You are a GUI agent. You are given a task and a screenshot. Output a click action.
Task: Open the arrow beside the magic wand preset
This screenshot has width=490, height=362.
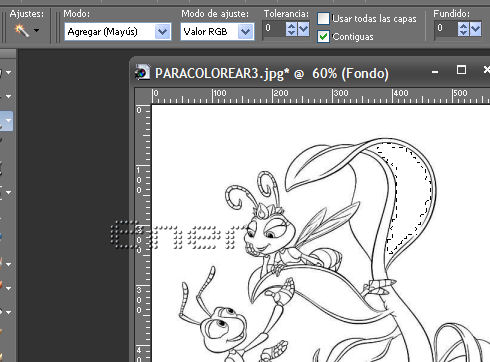[36, 30]
